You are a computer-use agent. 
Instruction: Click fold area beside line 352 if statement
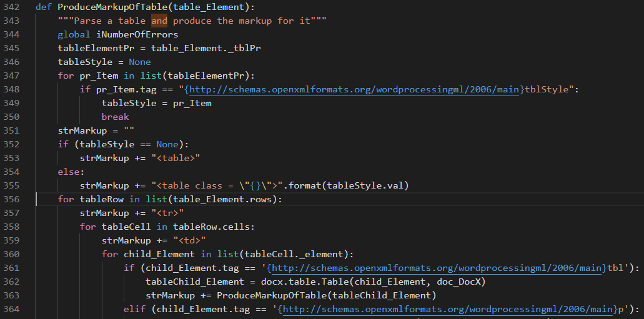[x=30, y=144]
